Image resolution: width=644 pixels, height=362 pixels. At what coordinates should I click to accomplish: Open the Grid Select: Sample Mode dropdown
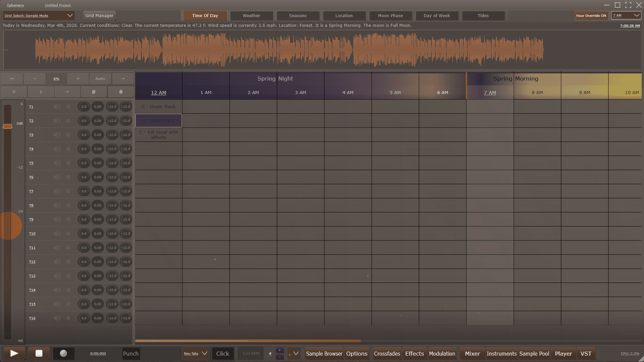tap(39, 15)
